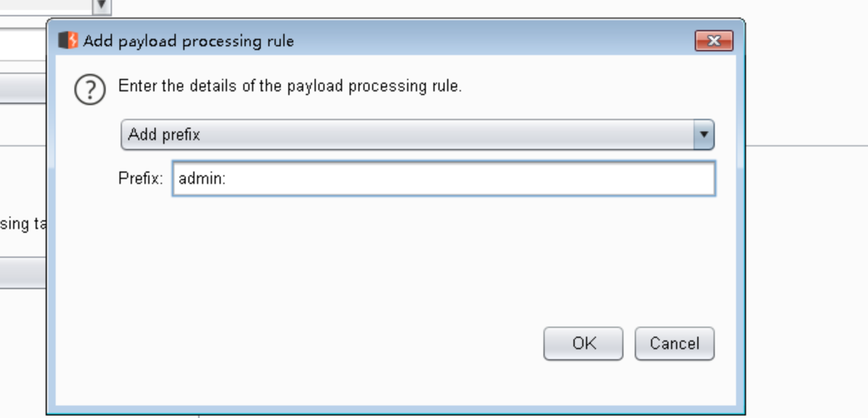
Task: Place cursor after admin: text
Action: [x=227, y=179]
